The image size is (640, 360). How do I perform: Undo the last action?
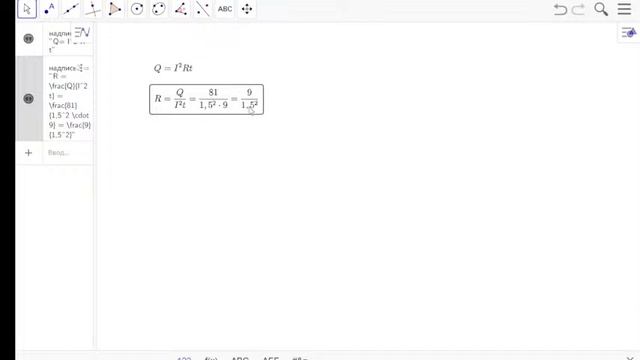coord(560,9)
